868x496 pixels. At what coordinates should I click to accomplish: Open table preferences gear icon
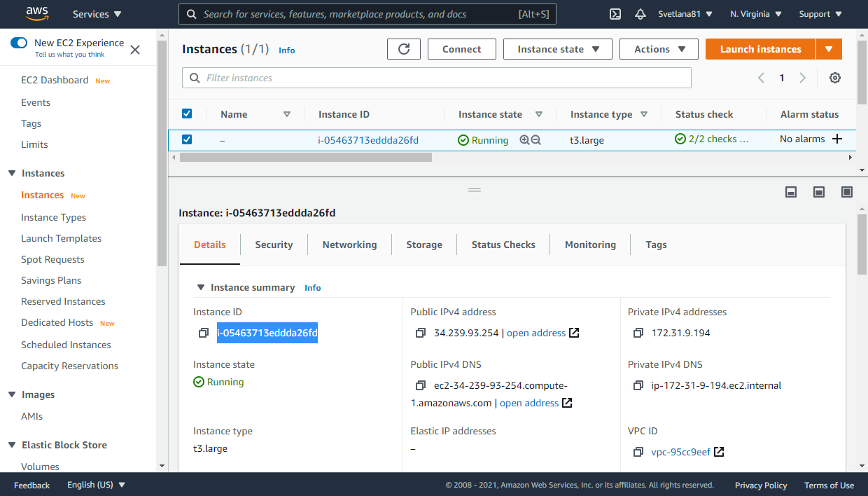point(834,78)
